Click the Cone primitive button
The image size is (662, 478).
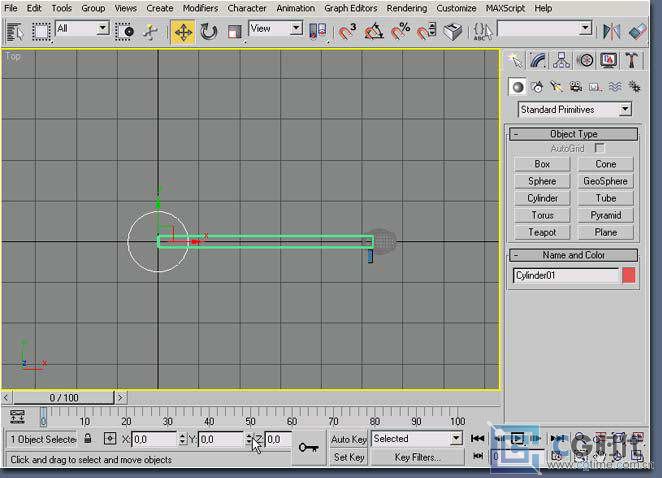point(605,164)
